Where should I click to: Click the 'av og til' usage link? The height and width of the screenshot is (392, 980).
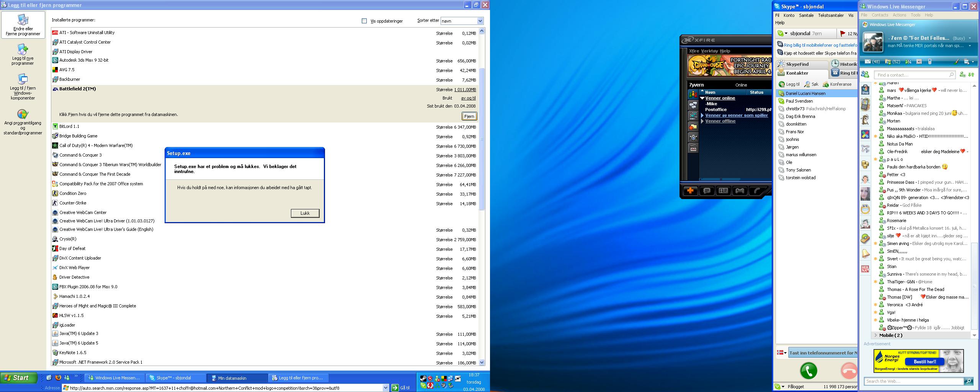point(468,98)
